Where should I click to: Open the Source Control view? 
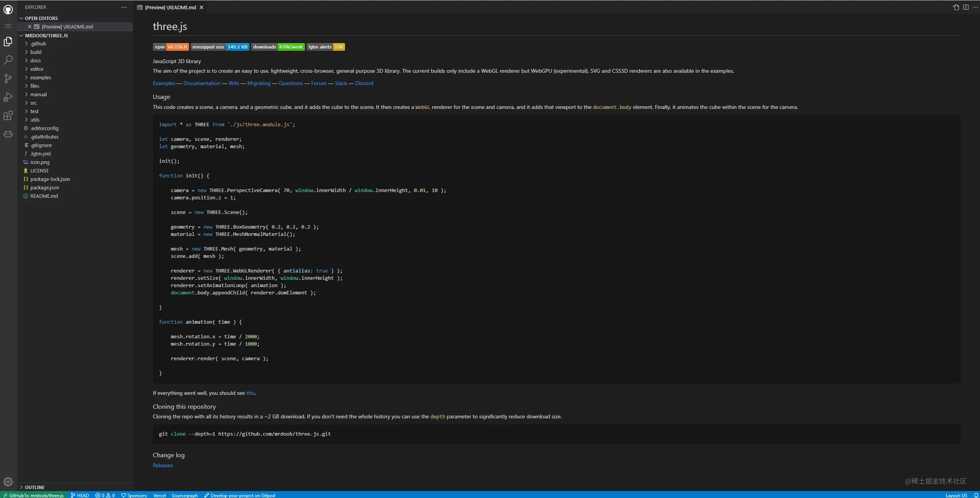[x=8, y=79]
